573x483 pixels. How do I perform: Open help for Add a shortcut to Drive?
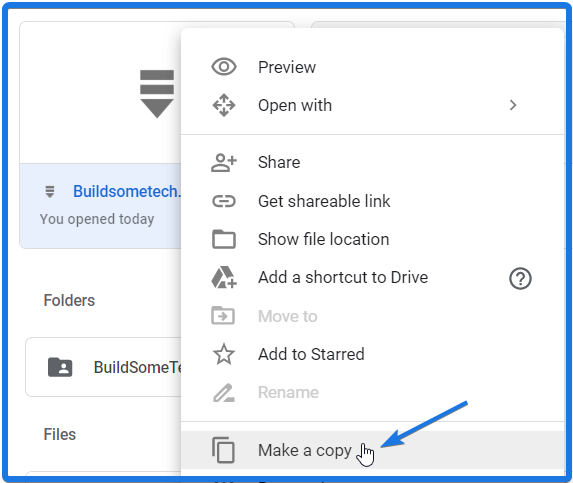coord(520,279)
